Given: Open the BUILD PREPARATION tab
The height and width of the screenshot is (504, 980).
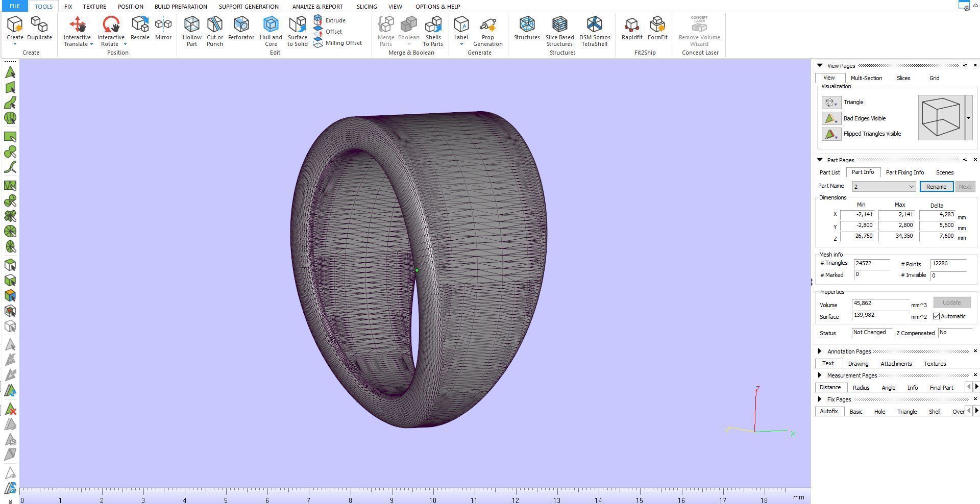Looking at the screenshot, I should pyautogui.click(x=181, y=7).
